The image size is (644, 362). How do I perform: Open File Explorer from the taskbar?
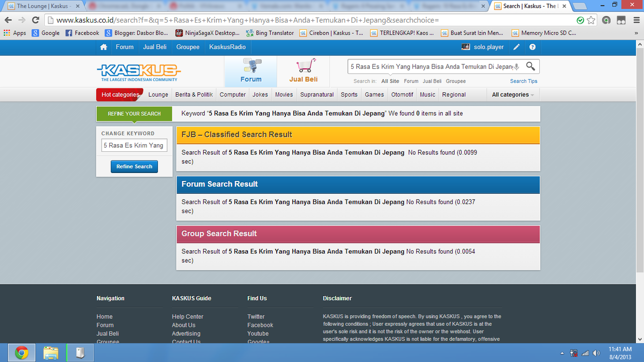[51, 353]
